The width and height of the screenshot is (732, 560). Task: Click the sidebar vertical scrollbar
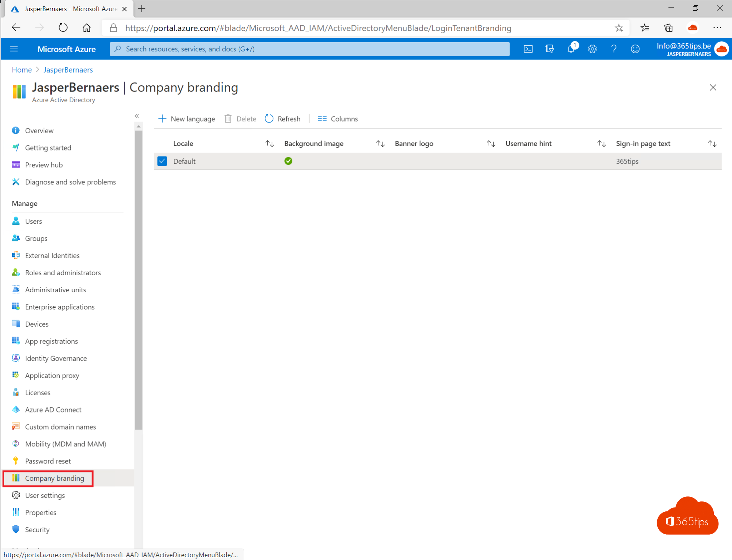(139, 279)
